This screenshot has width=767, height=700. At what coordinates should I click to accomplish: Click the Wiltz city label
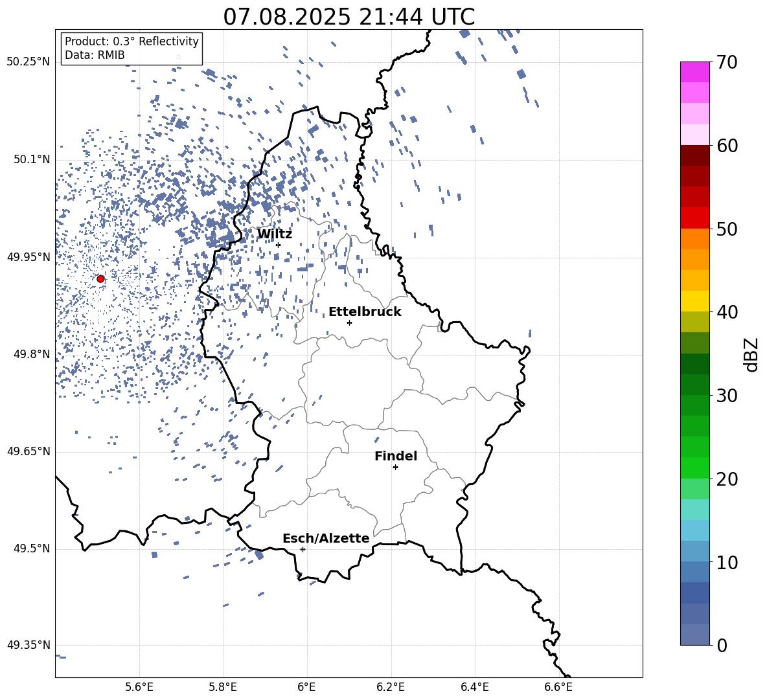pos(275,234)
